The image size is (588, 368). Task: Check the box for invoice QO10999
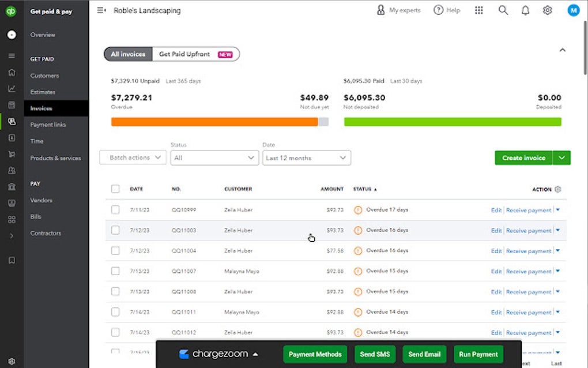(x=115, y=210)
